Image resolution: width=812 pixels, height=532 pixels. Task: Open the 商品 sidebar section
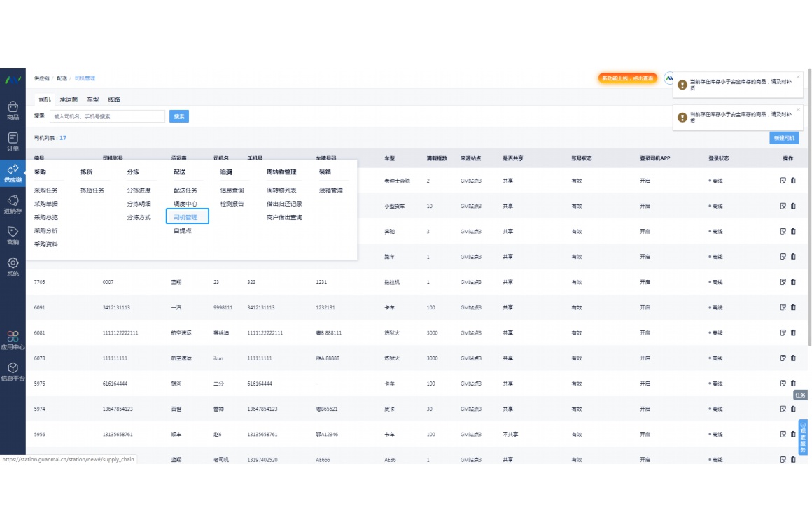[x=13, y=110]
